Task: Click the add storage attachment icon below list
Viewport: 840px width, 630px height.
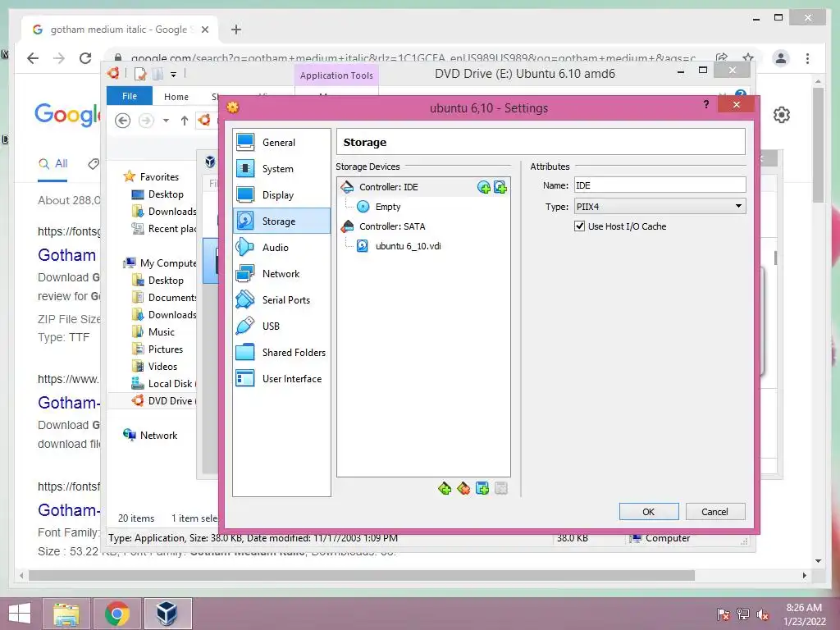Action: coord(482,489)
